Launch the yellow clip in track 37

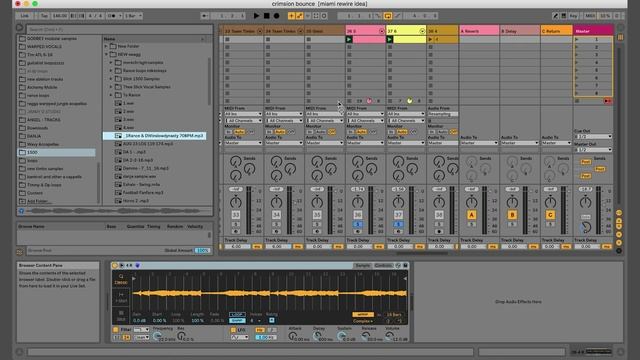point(390,40)
